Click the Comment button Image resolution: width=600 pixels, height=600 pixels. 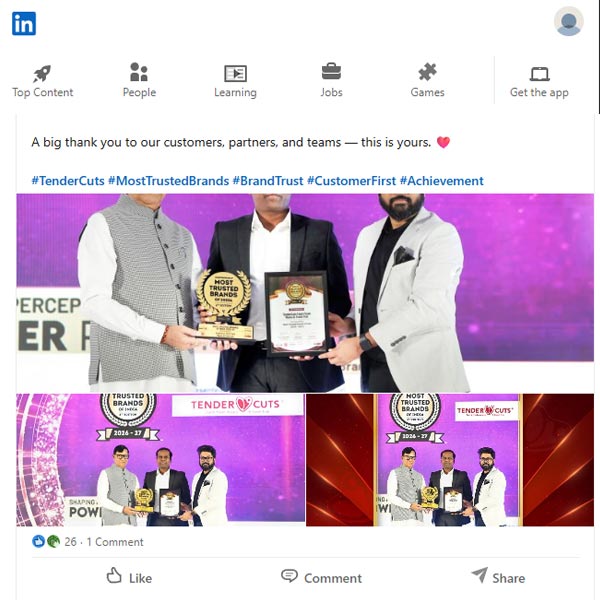point(321,577)
